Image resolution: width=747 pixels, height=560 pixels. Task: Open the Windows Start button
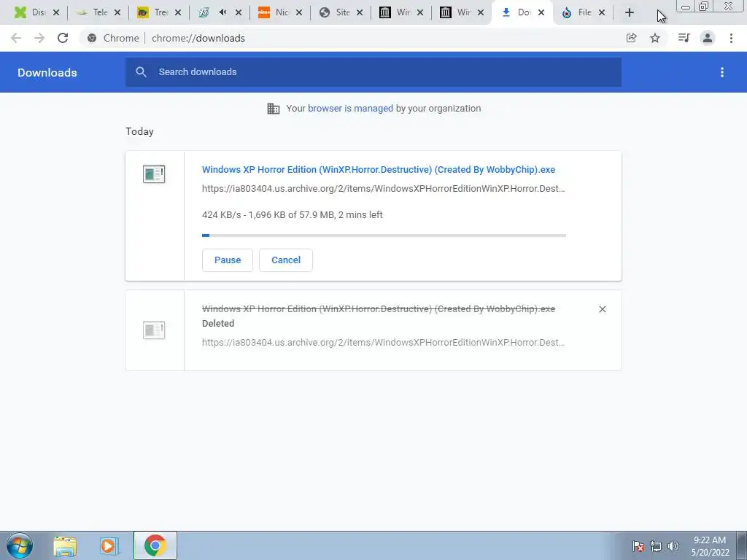[x=20, y=545]
